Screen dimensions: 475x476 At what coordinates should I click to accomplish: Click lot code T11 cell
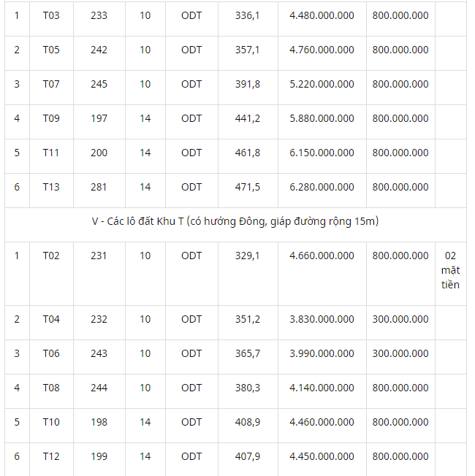pos(51,153)
